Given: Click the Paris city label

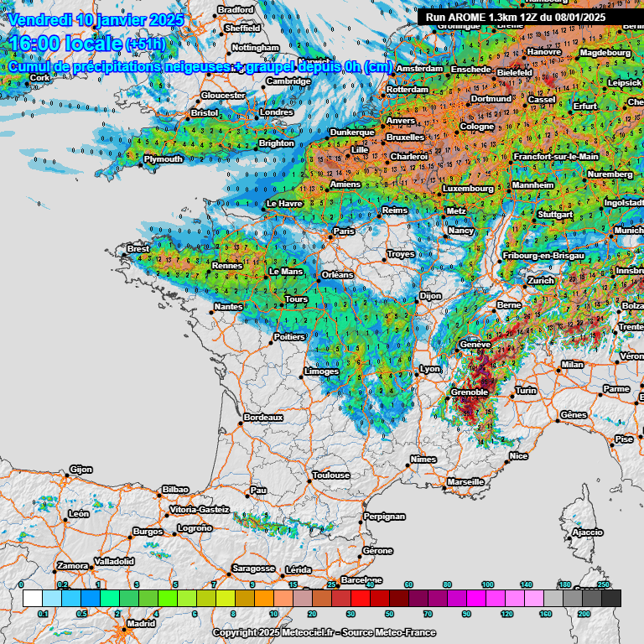Looking at the screenshot, I should (x=344, y=231).
